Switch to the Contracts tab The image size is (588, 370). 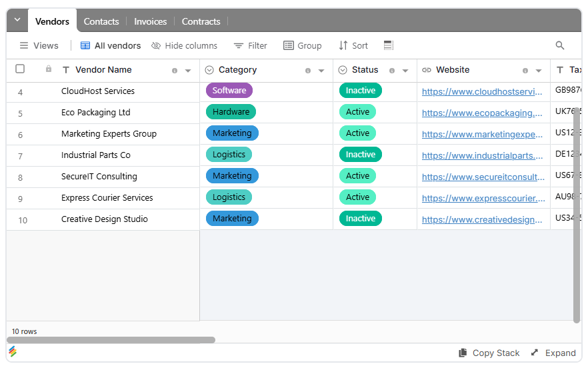(201, 21)
